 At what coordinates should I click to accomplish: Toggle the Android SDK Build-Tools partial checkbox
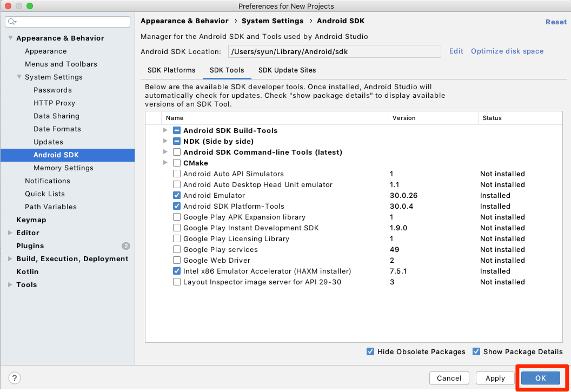177,130
